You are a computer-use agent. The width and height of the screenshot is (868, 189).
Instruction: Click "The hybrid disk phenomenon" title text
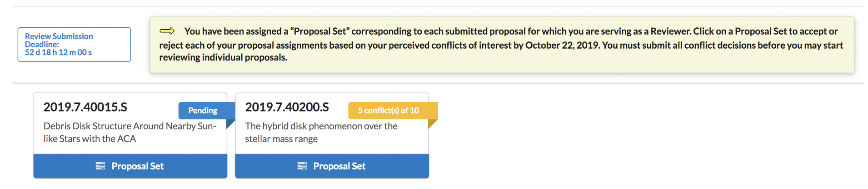pyautogui.click(x=321, y=126)
